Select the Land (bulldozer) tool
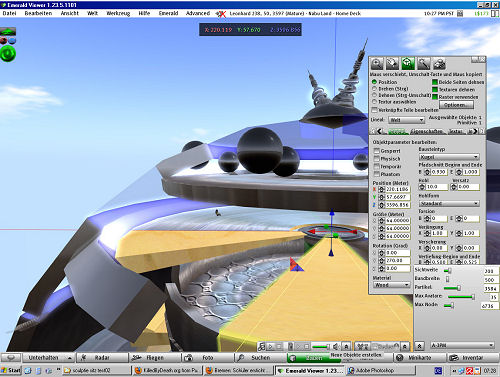The width and height of the screenshot is (500, 377). click(439, 63)
